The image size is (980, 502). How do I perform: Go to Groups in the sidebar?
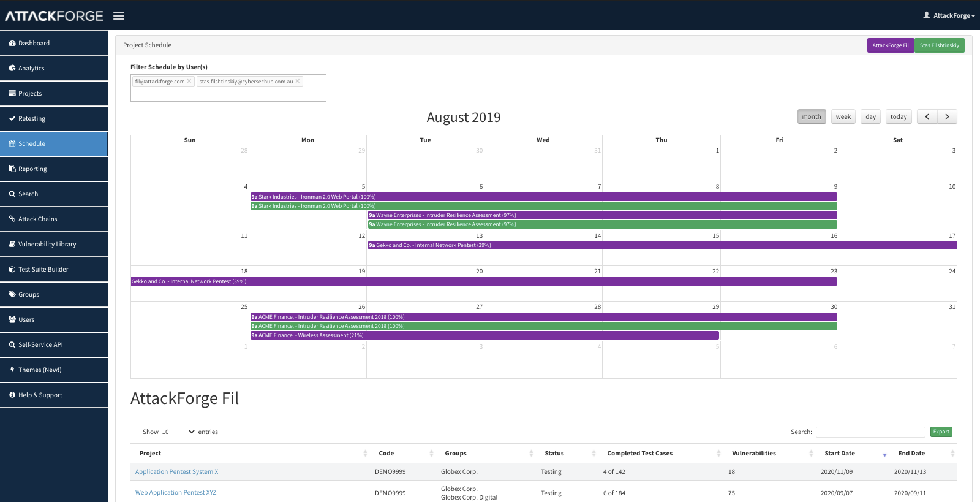click(x=54, y=294)
